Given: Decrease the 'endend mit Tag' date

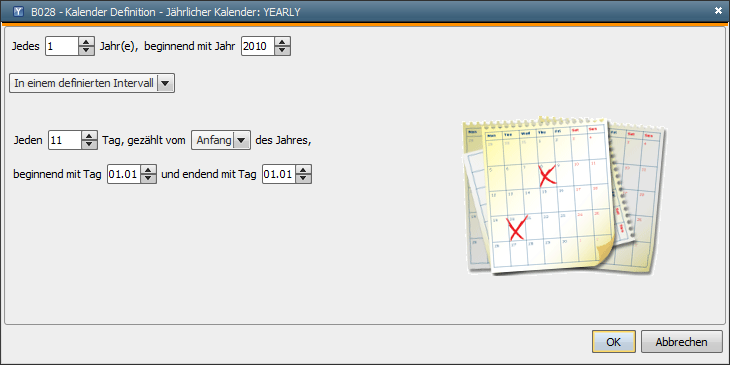Looking at the screenshot, I should coord(303,178).
